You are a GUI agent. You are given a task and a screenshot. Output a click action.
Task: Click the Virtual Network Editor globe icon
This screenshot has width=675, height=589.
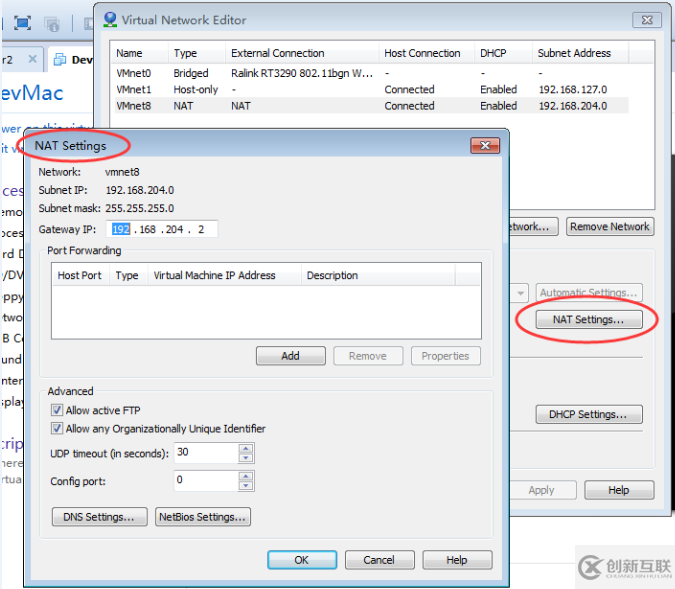point(110,20)
